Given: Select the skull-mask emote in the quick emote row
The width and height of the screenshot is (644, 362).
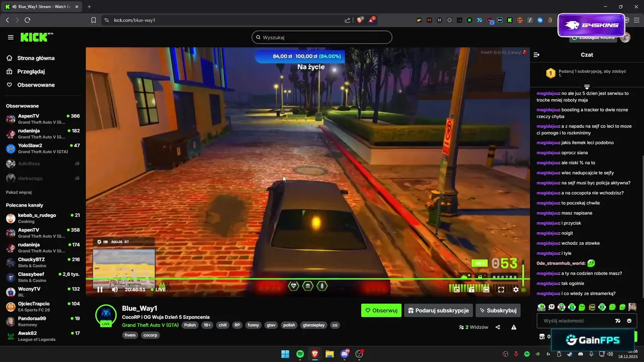Looking at the screenshot, I should point(551,307).
